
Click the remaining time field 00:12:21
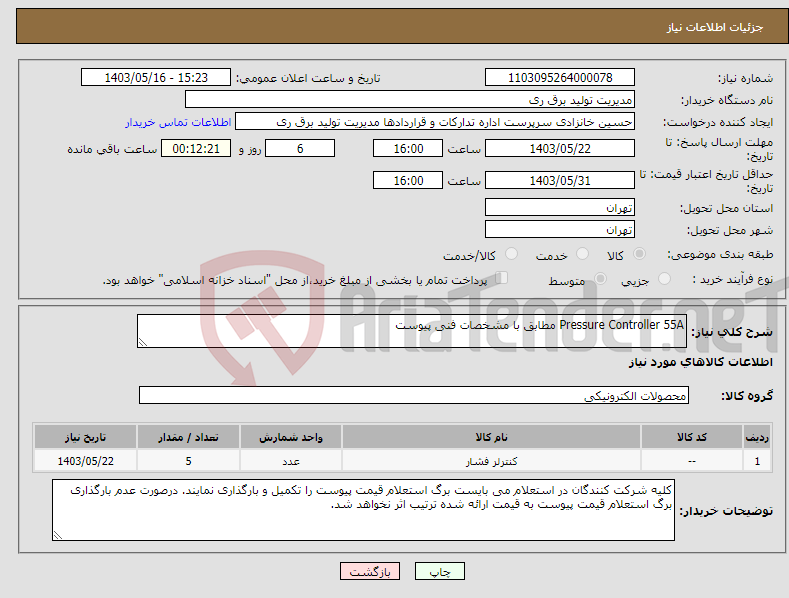pyautogui.click(x=196, y=148)
